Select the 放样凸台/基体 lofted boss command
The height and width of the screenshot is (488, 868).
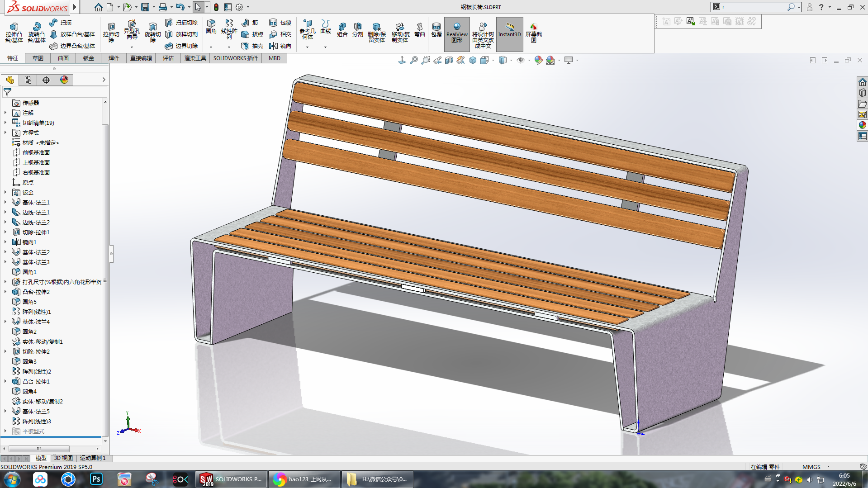[72, 34]
